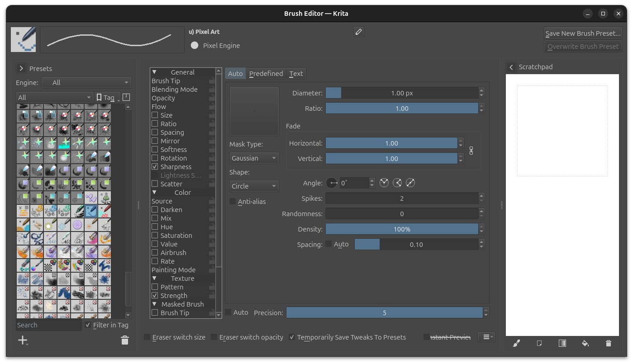Screen dimensions: 633x364
Task: Open the Shape Circle dropdown
Action: (254, 186)
